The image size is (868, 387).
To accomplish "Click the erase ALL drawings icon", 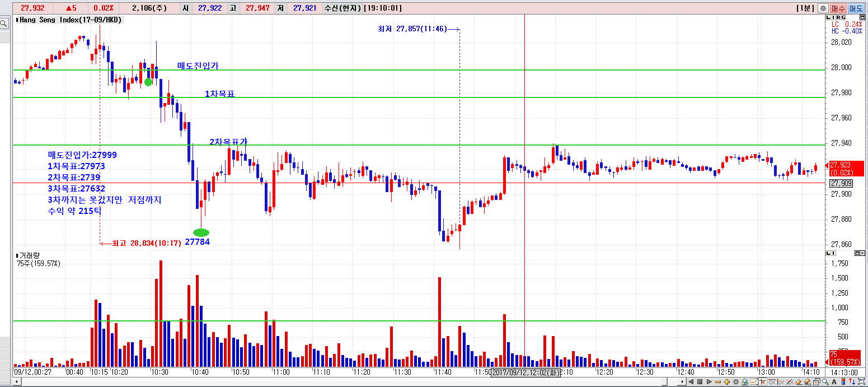I will pos(808,381).
